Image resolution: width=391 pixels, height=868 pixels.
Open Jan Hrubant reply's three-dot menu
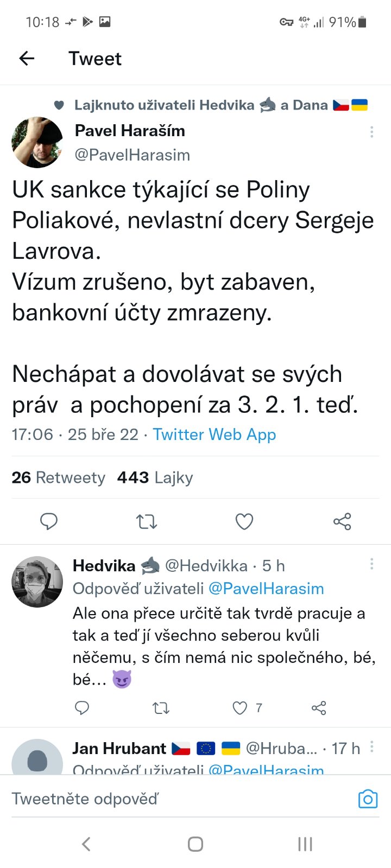371,747
